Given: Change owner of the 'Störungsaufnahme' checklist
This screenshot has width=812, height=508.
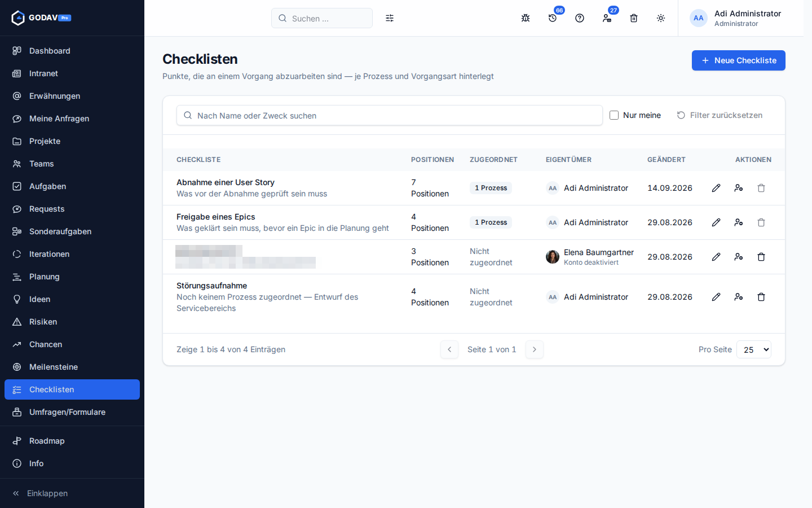Looking at the screenshot, I should coord(739,297).
